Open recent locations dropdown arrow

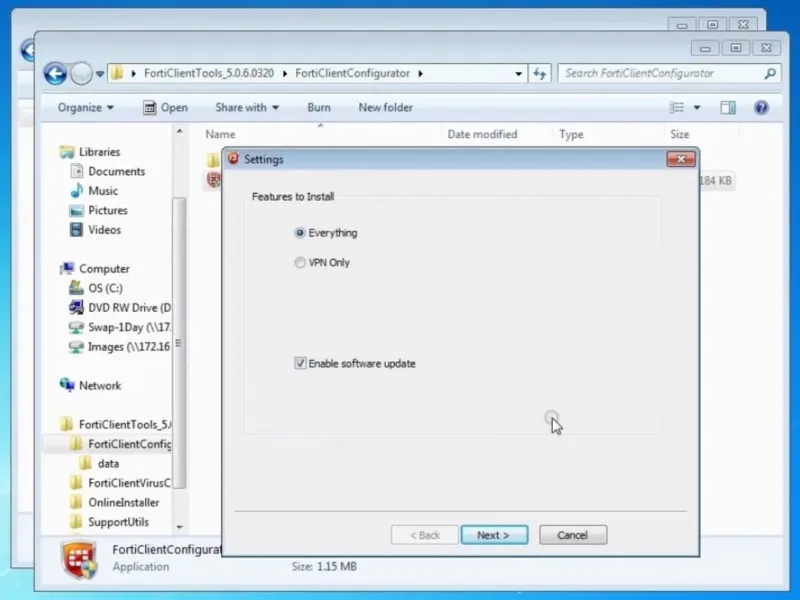100,74
